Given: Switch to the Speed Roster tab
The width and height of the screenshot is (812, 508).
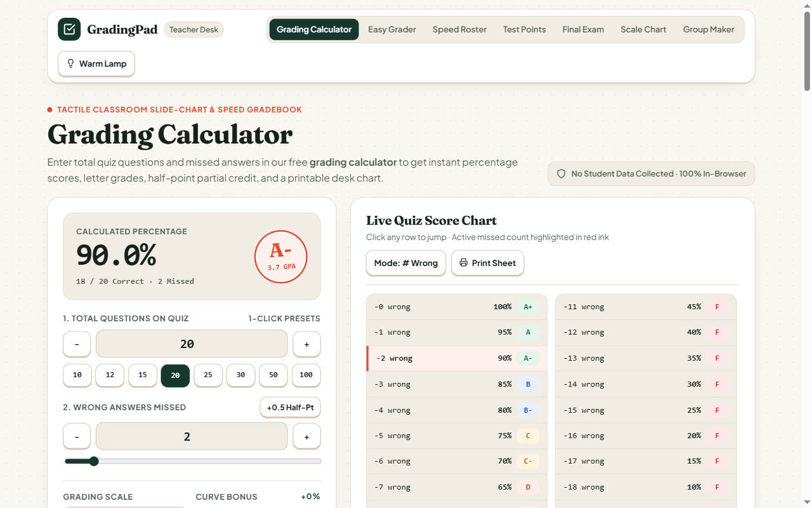Looking at the screenshot, I should (x=460, y=29).
